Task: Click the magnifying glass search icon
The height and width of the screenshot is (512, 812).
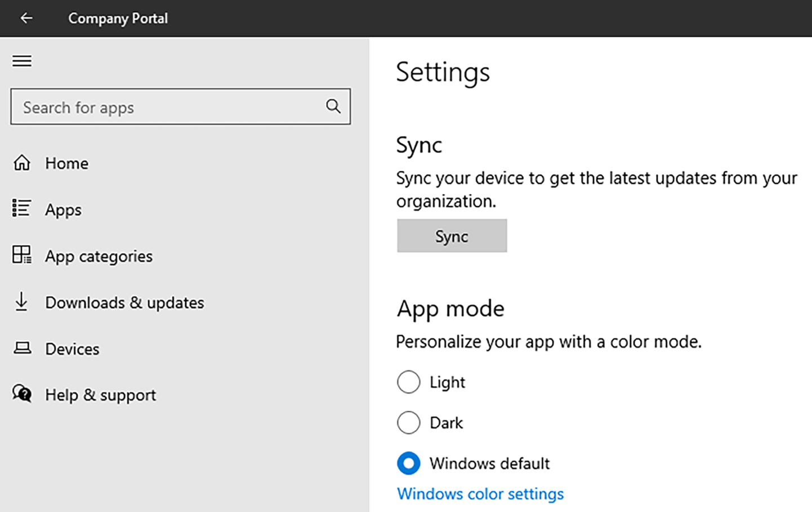Action: point(333,106)
